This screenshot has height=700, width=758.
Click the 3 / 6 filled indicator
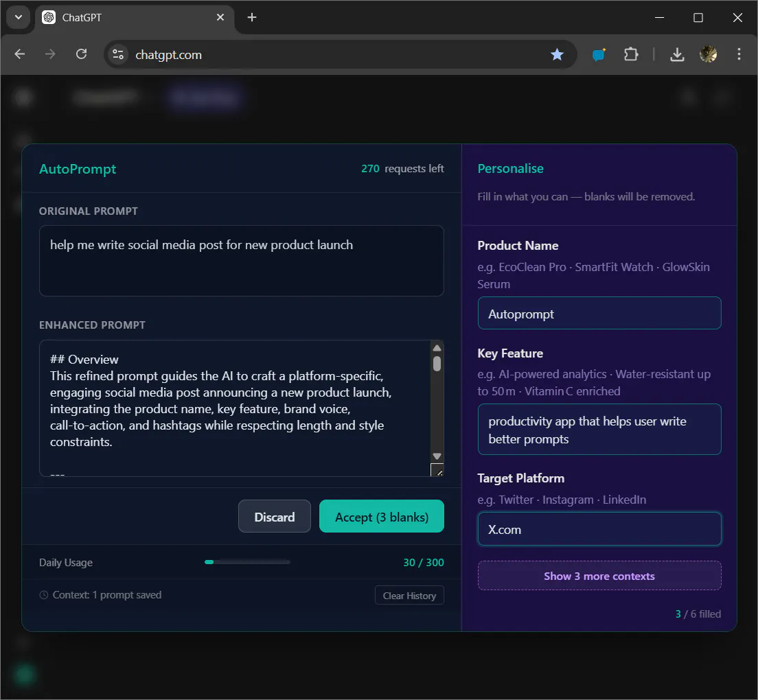(x=698, y=614)
